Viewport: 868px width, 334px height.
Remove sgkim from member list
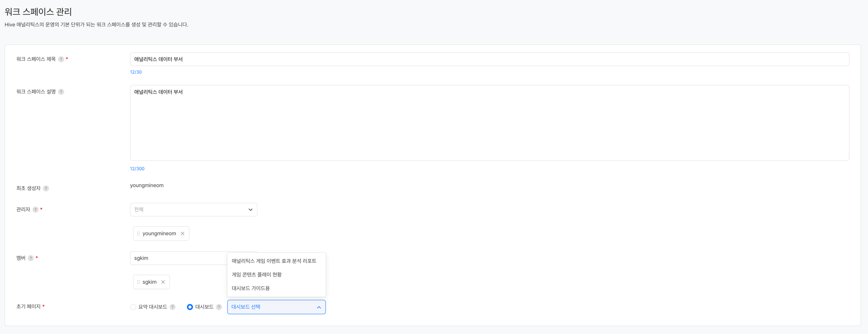[163, 282]
